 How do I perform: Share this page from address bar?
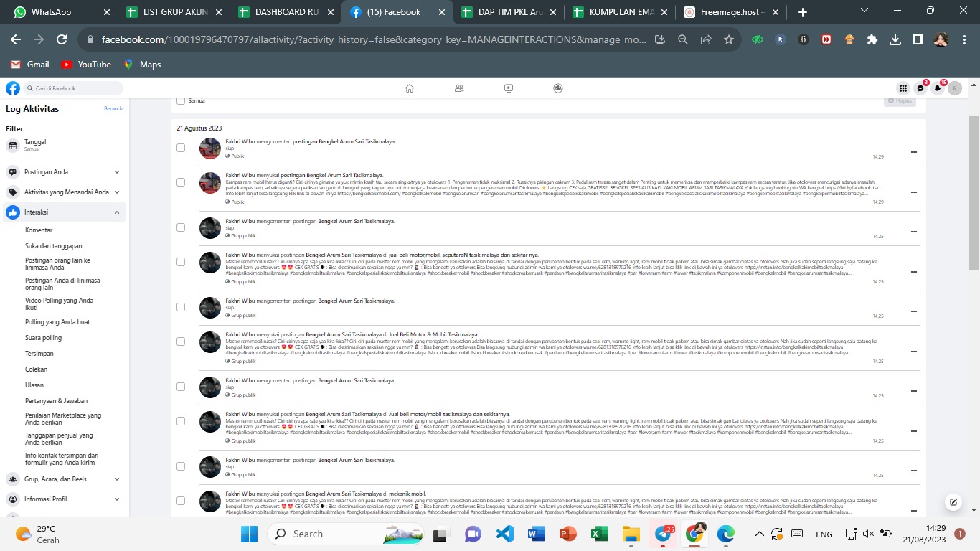pos(706,40)
